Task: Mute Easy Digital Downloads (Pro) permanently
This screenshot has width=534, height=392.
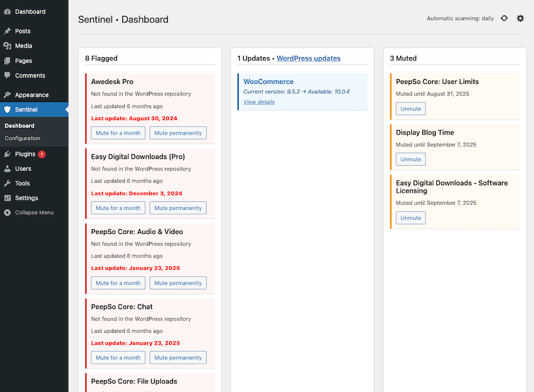Action: 178,208
